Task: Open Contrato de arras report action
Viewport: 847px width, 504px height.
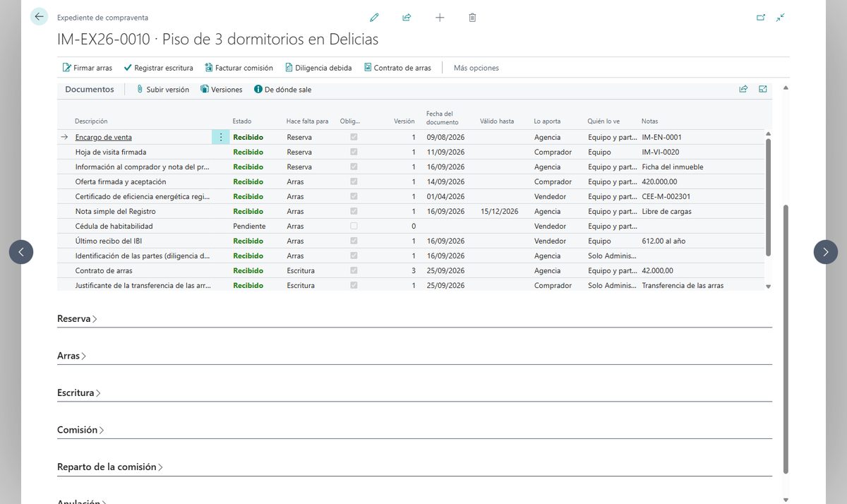Action: (x=397, y=68)
